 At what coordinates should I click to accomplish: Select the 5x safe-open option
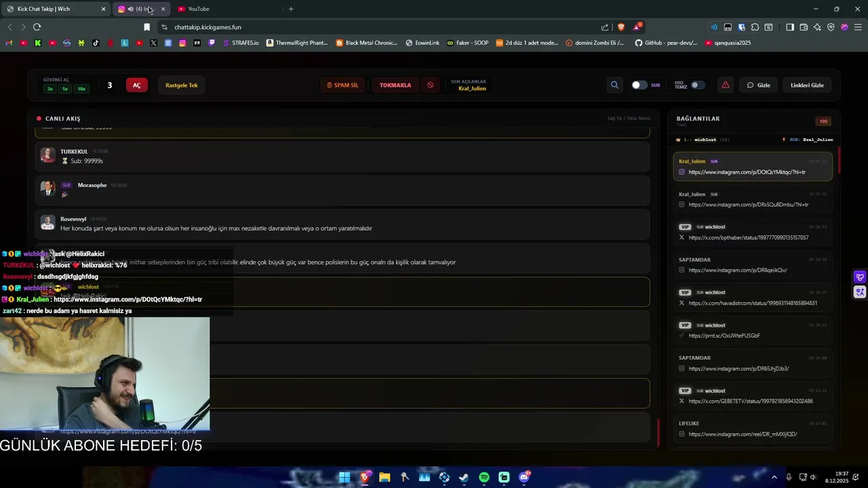[x=65, y=89]
